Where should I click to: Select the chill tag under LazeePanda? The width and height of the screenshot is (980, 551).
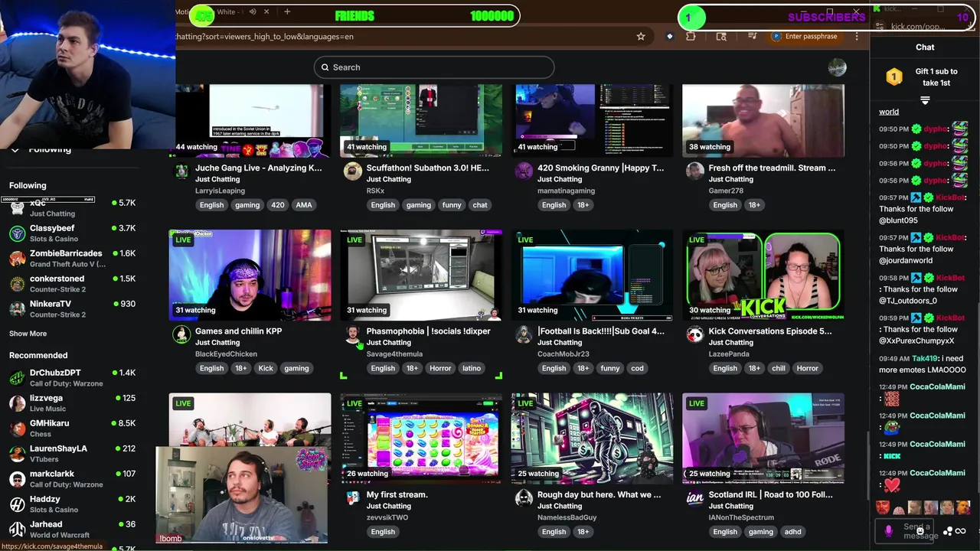tap(779, 369)
